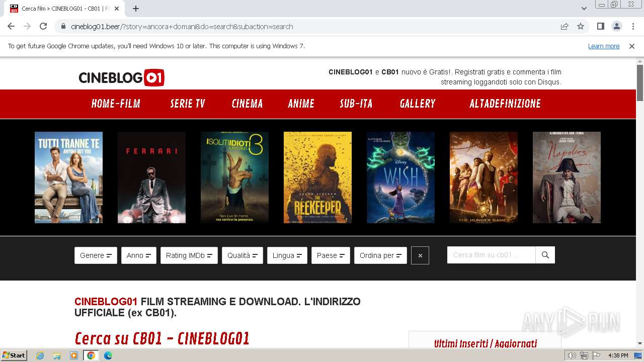Image resolution: width=644 pixels, height=362 pixels.
Task: Switch to Chrome in the taskbar
Action: (x=91, y=355)
